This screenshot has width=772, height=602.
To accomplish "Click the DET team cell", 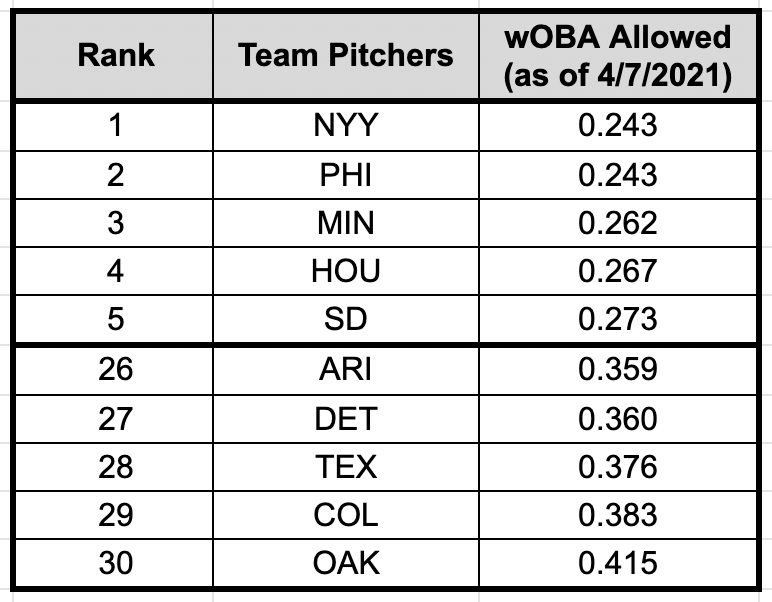I will [346, 417].
